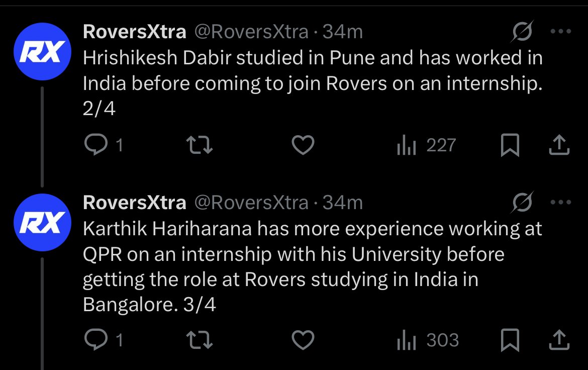588x370 pixels.
Task: Open more options on 2/4 tweet
Action: pos(561,32)
